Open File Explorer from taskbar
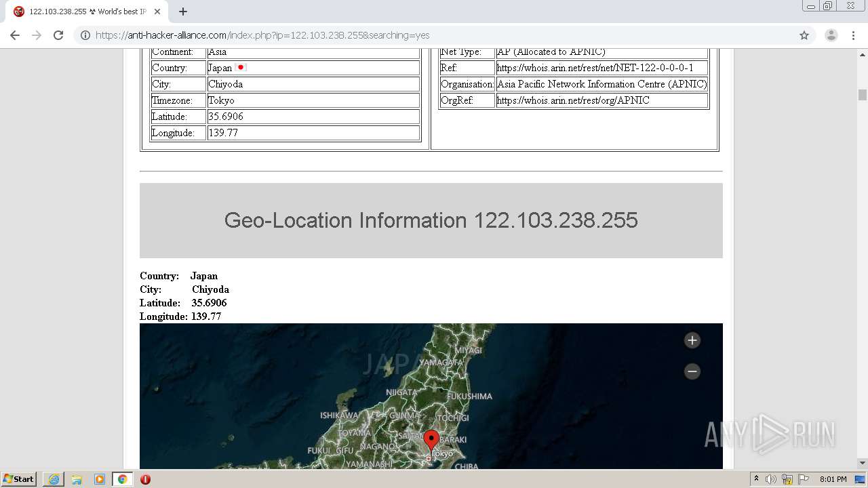 pyautogui.click(x=77, y=479)
